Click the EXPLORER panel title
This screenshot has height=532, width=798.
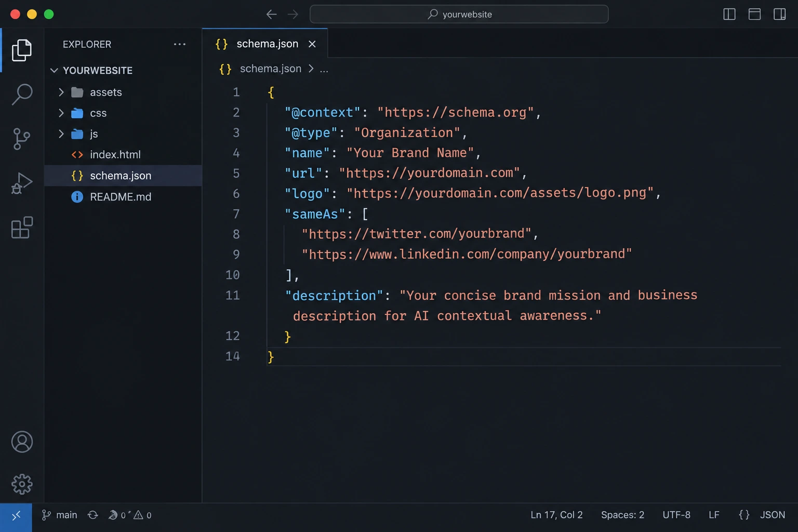click(87, 44)
